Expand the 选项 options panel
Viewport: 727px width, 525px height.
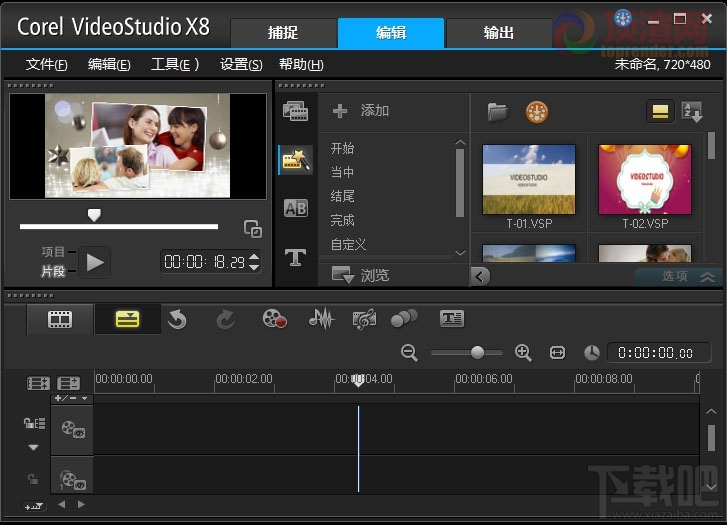(688, 276)
